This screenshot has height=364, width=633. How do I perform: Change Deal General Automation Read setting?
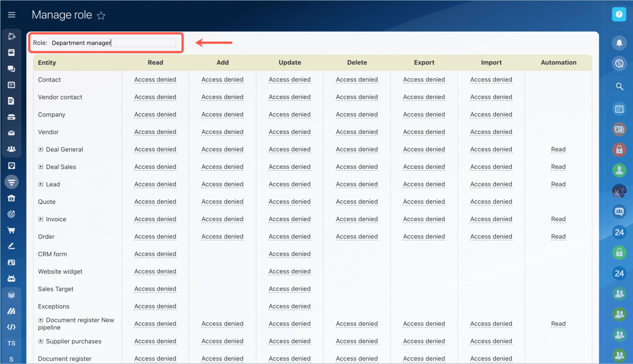[558, 149]
